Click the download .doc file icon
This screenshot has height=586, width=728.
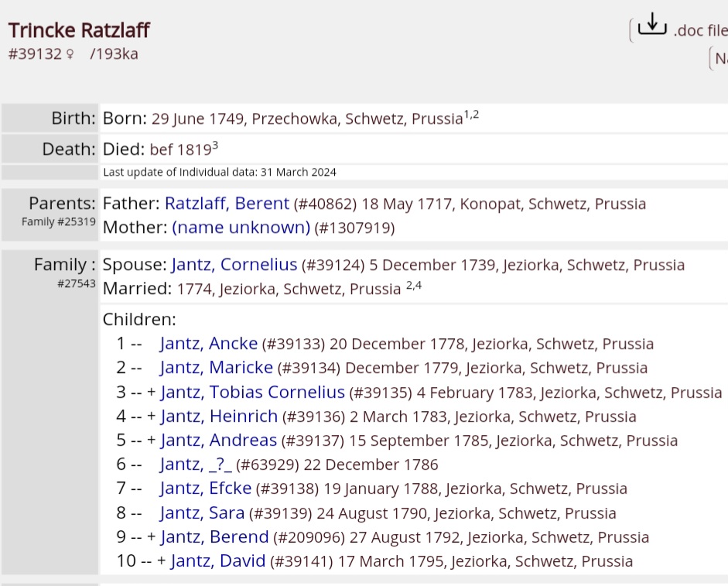(652, 26)
